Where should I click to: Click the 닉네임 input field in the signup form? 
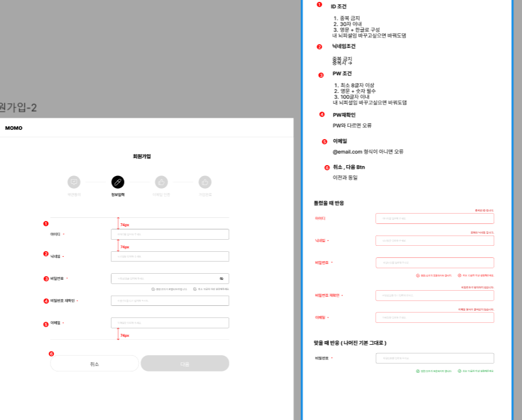[x=170, y=257]
